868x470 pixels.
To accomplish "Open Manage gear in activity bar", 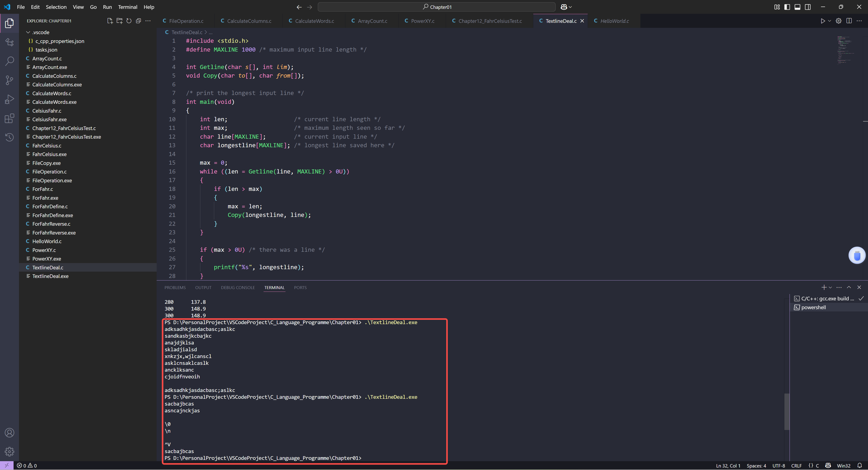I will [9, 451].
